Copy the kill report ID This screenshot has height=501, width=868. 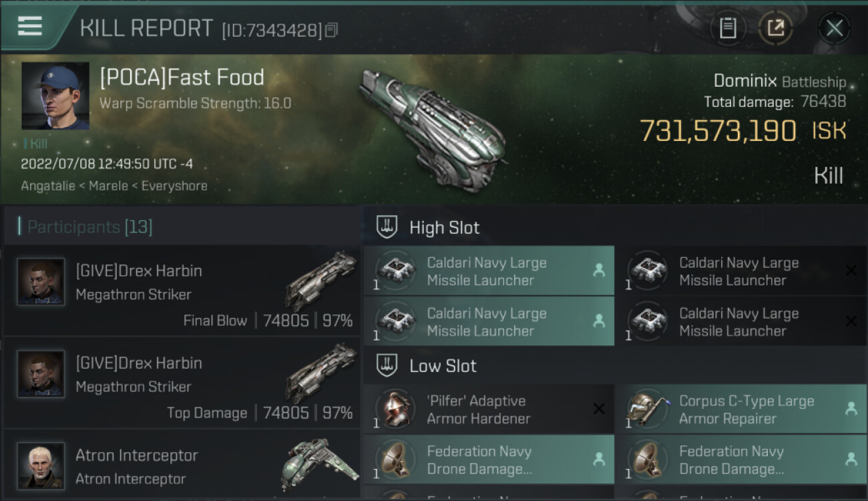point(332,30)
